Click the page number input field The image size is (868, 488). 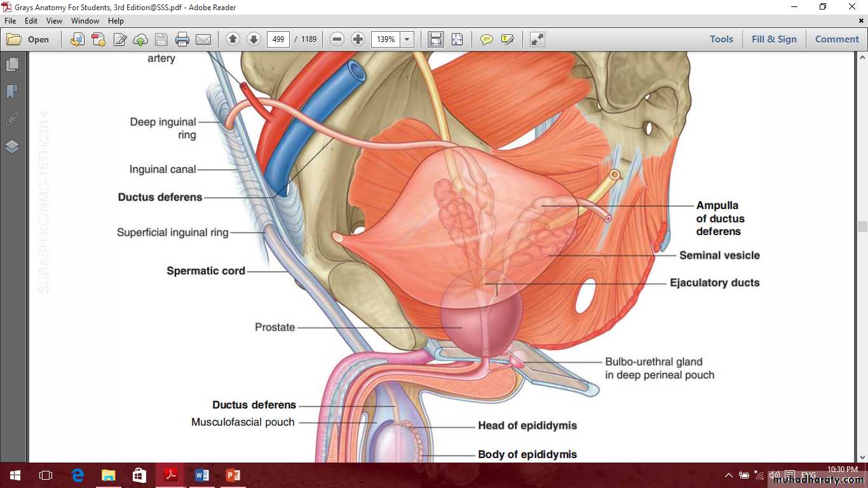pyautogui.click(x=278, y=39)
